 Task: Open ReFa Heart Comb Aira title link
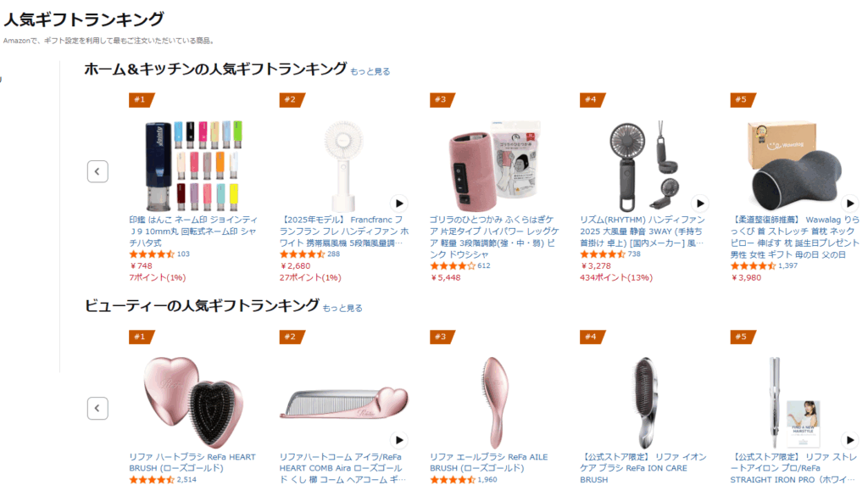tap(342, 468)
